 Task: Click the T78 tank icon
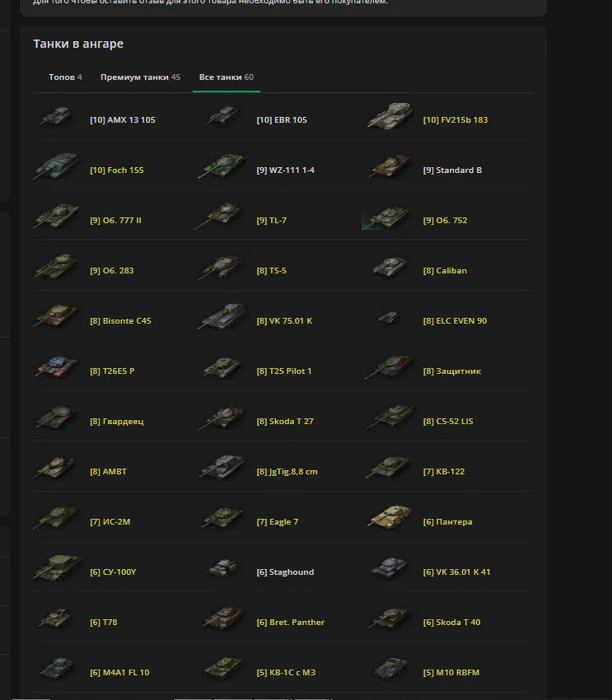(55, 618)
